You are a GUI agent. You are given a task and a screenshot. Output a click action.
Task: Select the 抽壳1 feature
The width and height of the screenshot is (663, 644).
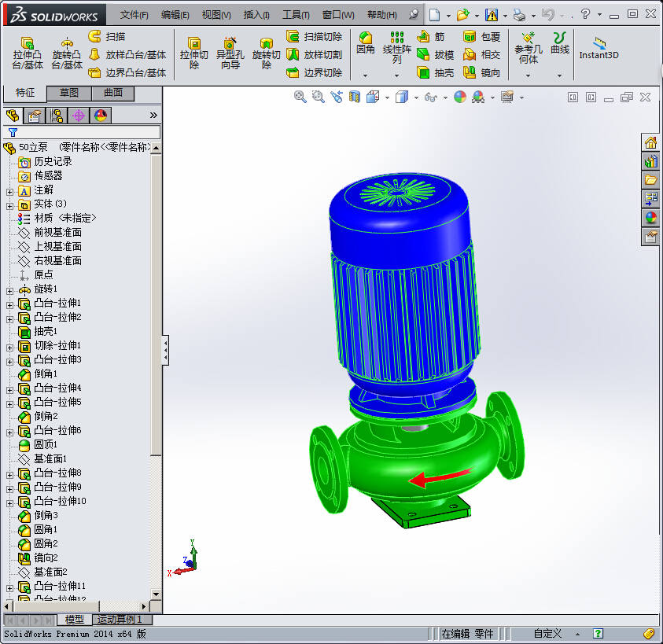(x=46, y=331)
